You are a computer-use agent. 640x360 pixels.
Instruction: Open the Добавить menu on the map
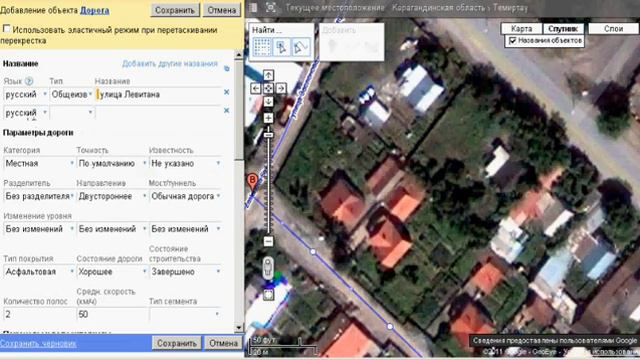(x=339, y=30)
